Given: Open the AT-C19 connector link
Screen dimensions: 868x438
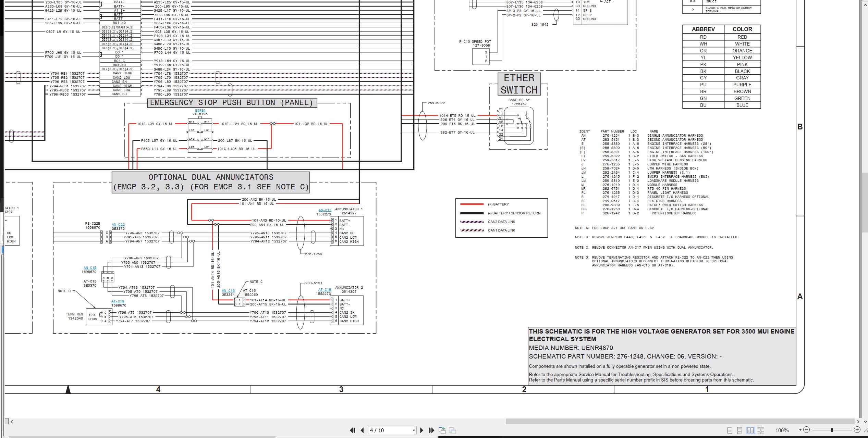Looking at the screenshot, I should click(118, 301).
